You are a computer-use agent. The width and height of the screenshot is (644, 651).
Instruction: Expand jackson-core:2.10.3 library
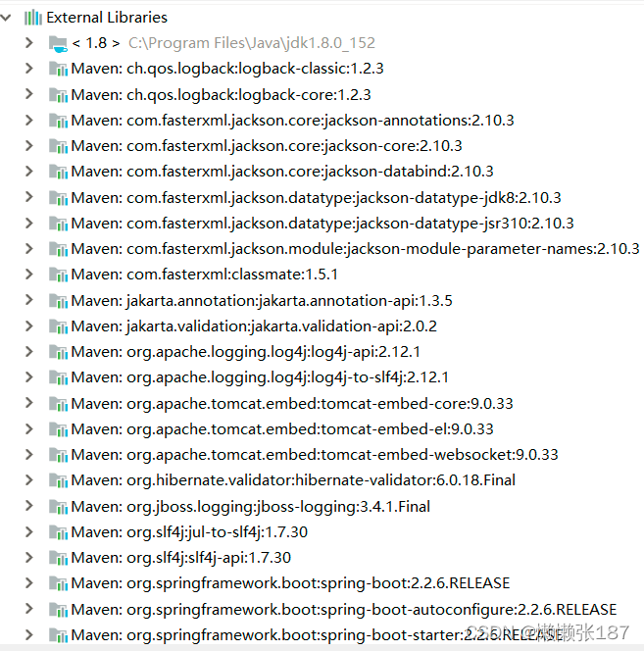coord(29,146)
